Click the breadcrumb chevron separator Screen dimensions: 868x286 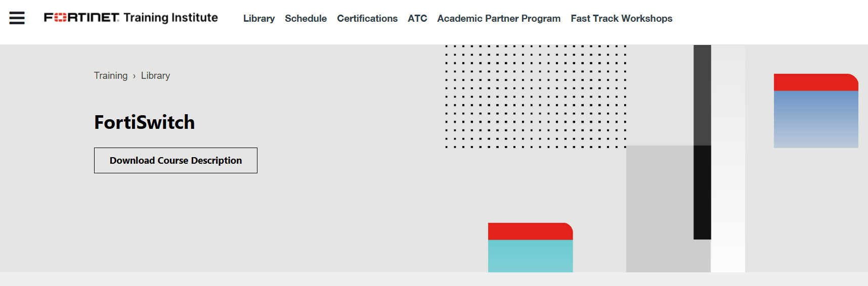(x=134, y=76)
